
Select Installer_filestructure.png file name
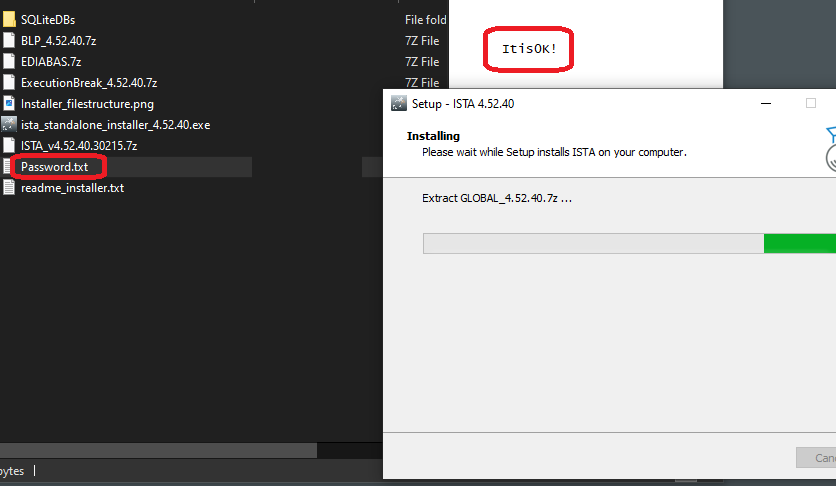pos(87,104)
